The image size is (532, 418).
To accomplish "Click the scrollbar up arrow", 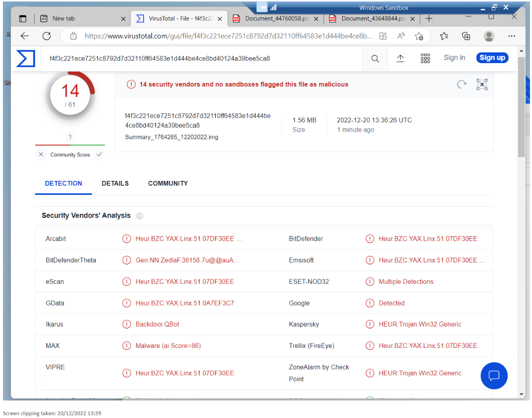I will [x=522, y=51].
